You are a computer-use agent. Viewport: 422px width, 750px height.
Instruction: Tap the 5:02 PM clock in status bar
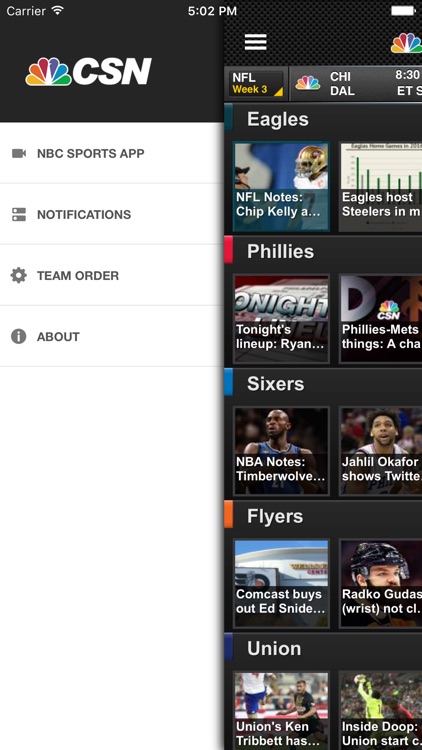point(212,11)
